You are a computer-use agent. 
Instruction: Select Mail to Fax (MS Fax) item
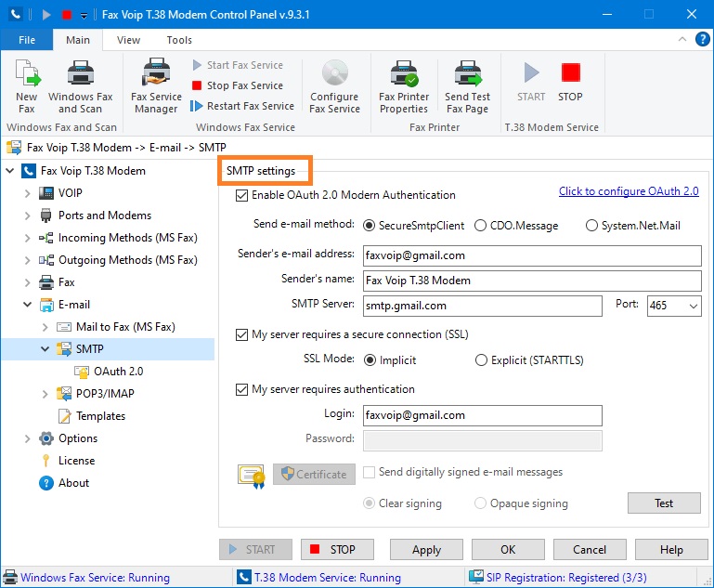[125, 327]
